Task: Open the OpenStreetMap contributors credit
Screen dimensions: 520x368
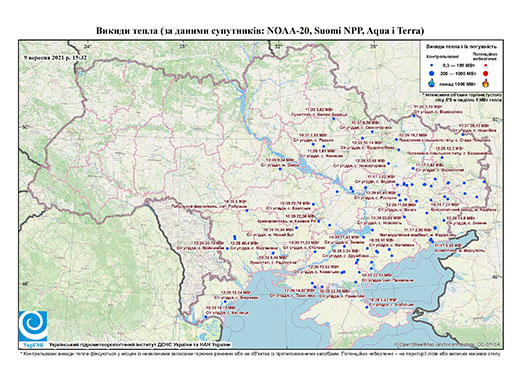Action: point(448,344)
